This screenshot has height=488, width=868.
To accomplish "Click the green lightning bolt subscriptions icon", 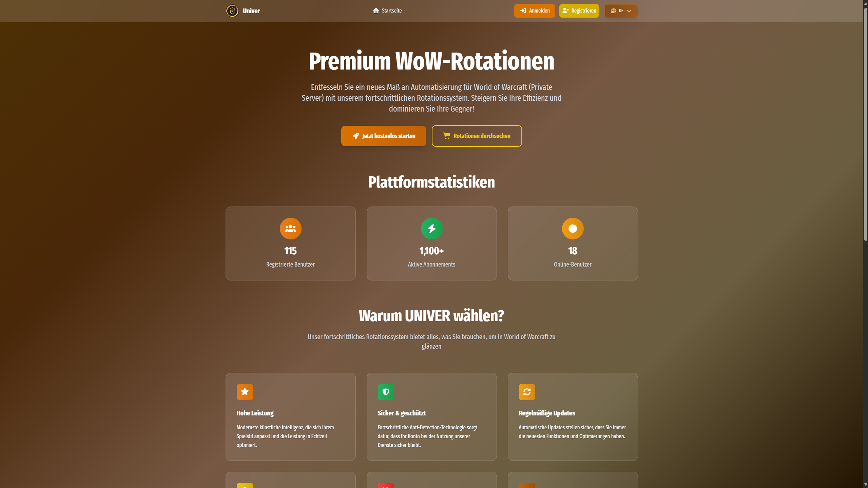I will click(x=431, y=228).
